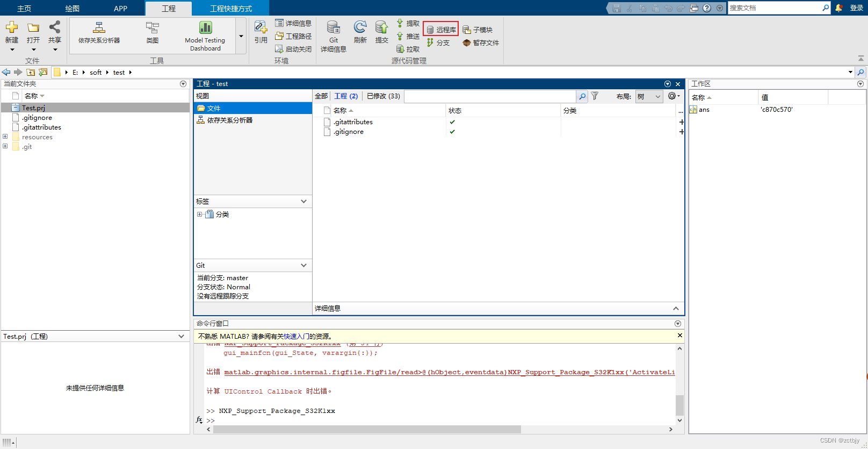Viewport: 868px width, 449px height.
Task: Switch to the 绘图 tab
Action: (73, 8)
